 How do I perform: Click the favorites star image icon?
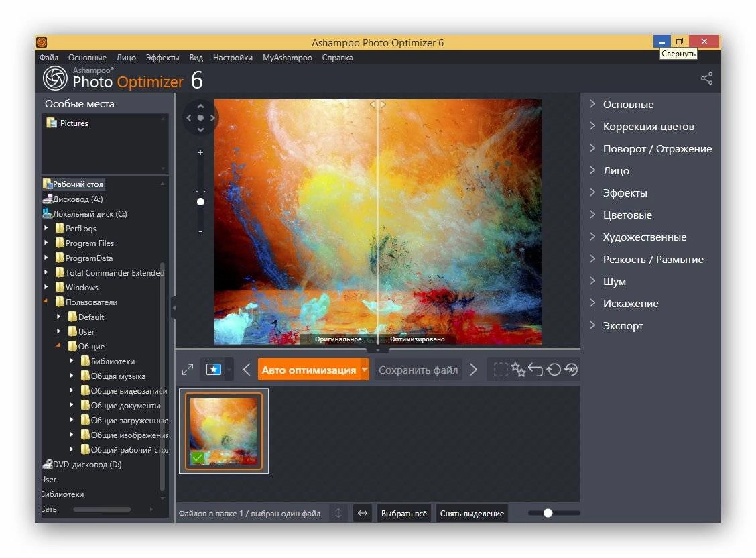214,370
